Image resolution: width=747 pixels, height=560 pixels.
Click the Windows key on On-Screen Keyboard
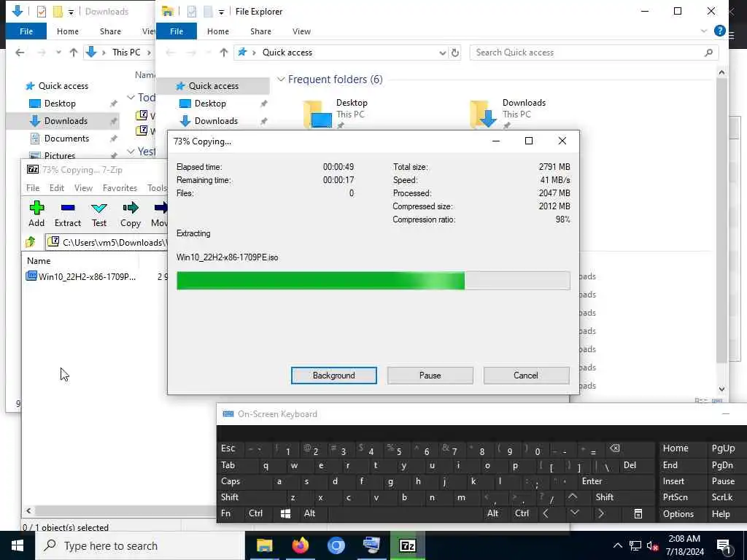point(285,514)
